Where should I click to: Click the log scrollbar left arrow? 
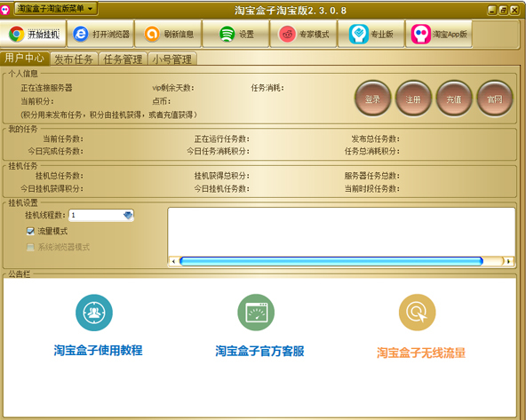[173, 261]
